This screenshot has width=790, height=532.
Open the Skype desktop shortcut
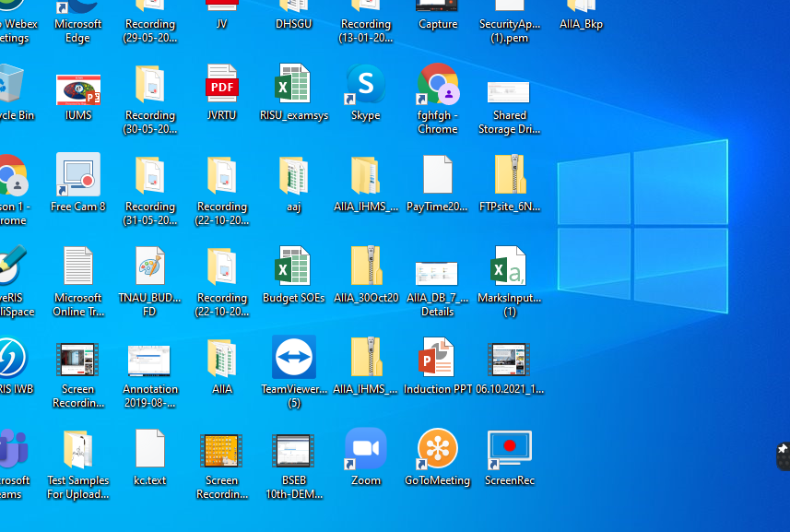[366, 85]
